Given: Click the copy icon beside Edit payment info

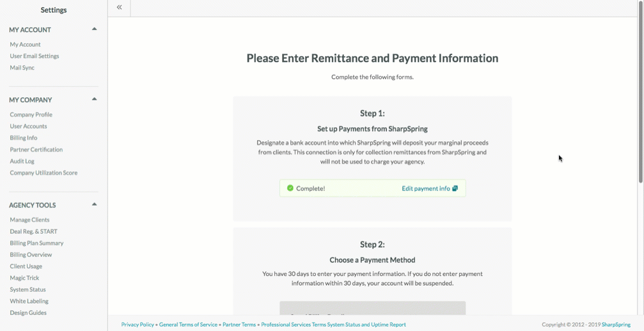Looking at the screenshot, I should (x=455, y=189).
